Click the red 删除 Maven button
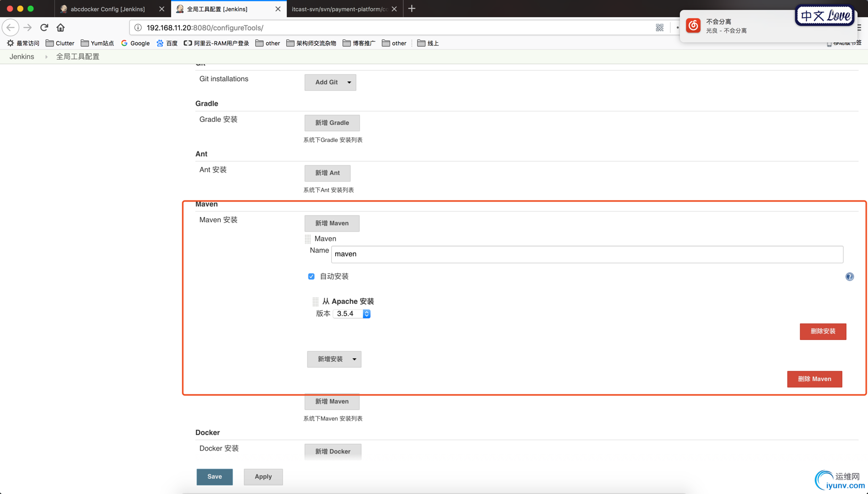The image size is (868, 494). (x=815, y=379)
